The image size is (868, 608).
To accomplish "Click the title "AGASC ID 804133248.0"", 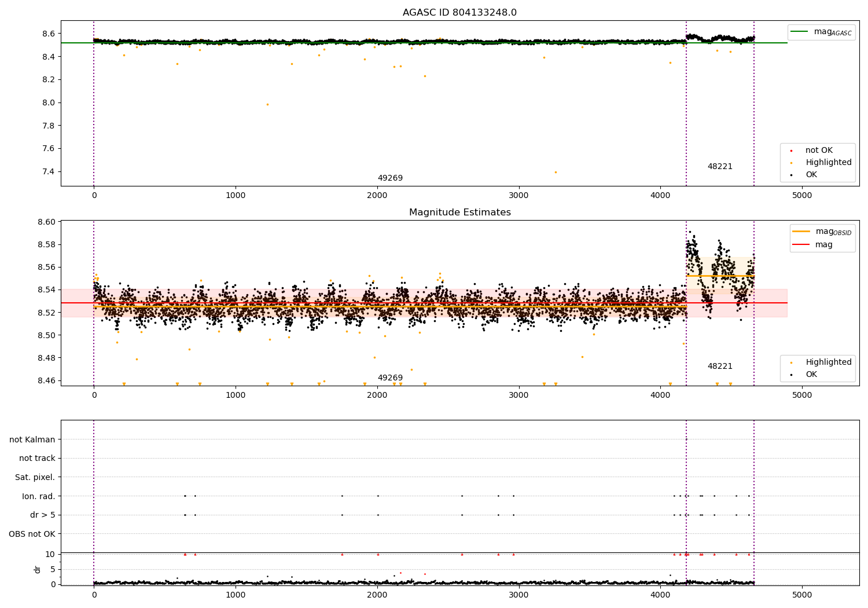I will point(459,13).
